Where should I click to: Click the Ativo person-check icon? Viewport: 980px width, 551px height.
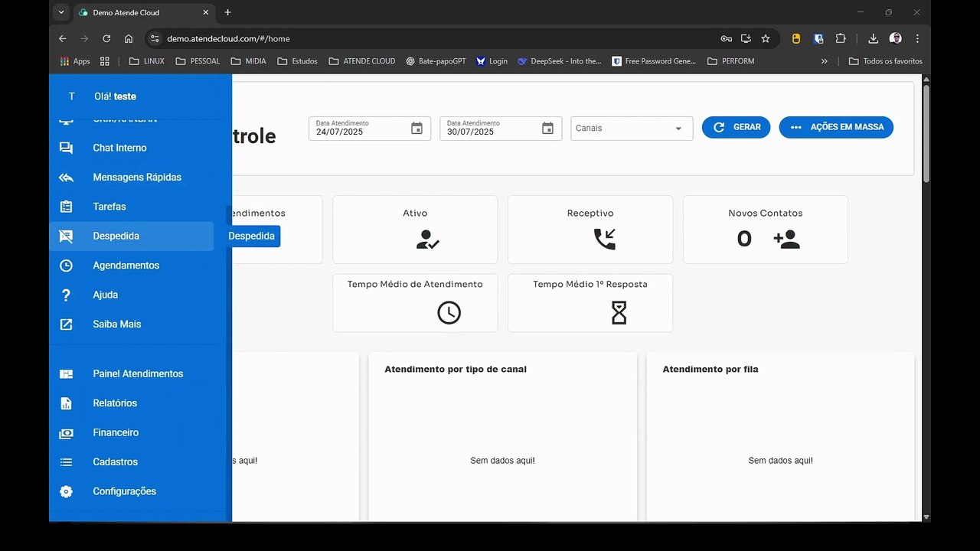[x=427, y=240]
